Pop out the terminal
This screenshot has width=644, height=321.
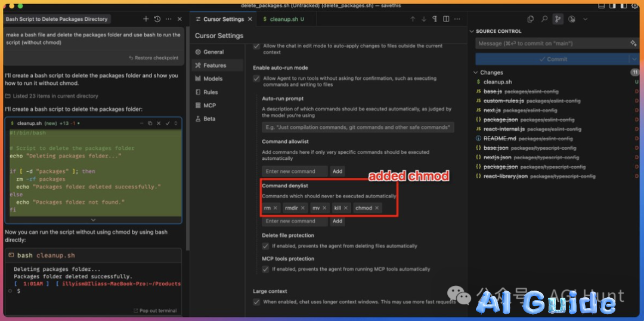(x=155, y=311)
